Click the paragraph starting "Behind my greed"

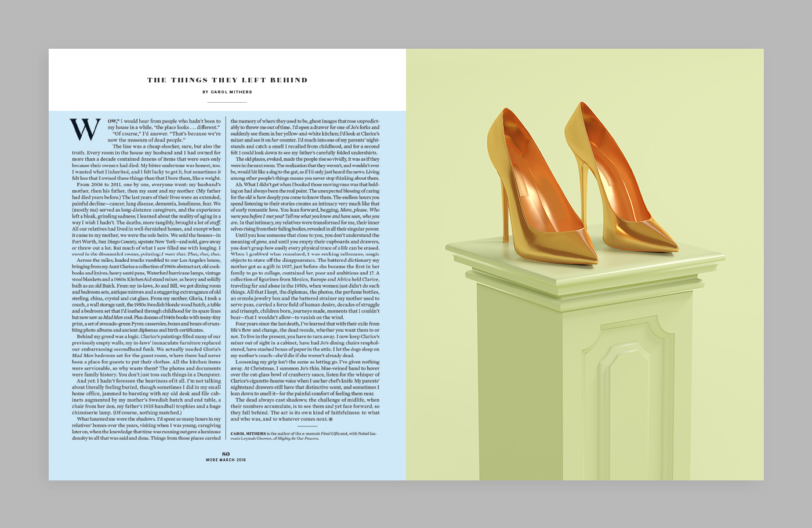pyautogui.click(x=146, y=355)
